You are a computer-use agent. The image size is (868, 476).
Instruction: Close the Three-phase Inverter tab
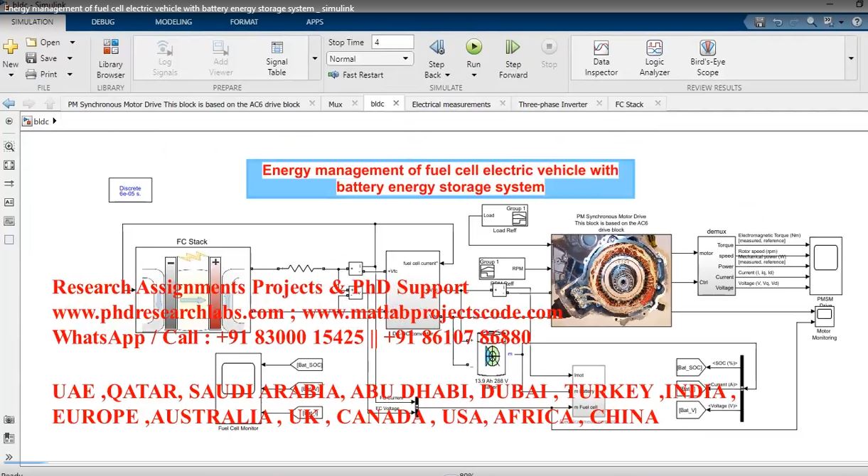(x=599, y=104)
